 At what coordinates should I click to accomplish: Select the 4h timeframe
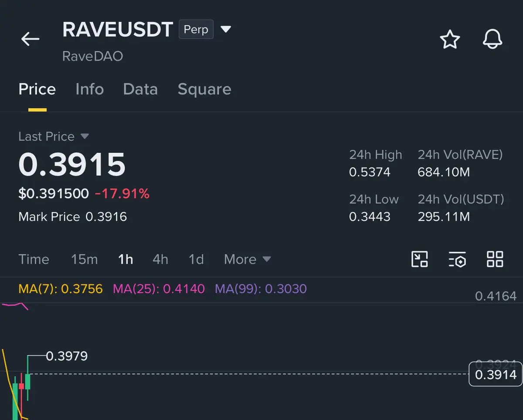(160, 259)
